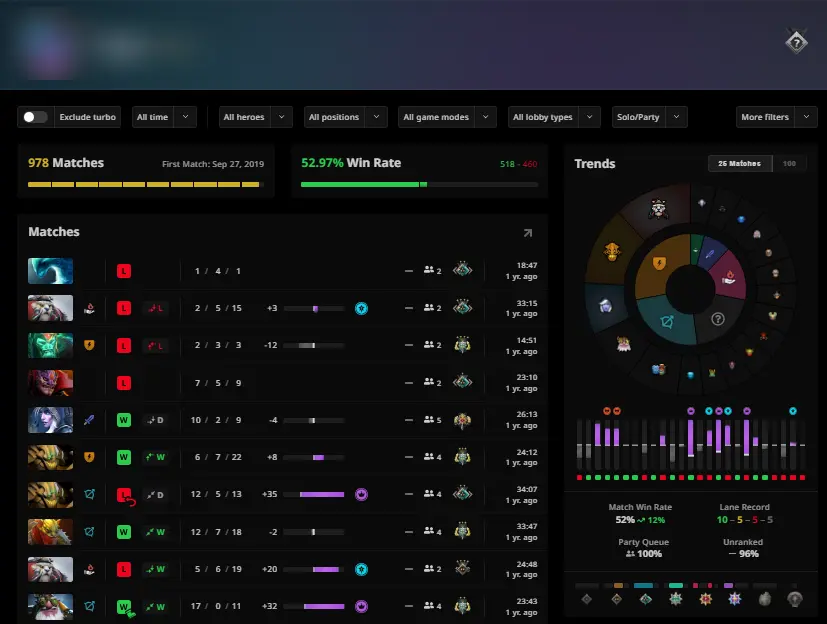Click the rank medal on the 26:13 match
The image size is (827, 624).
(x=463, y=420)
